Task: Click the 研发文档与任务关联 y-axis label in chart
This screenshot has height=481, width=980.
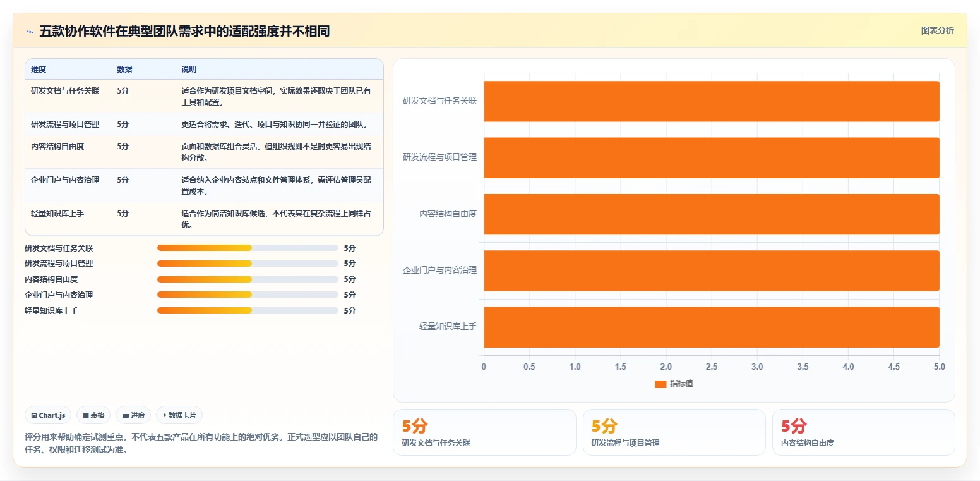Action: (x=439, y=100)
